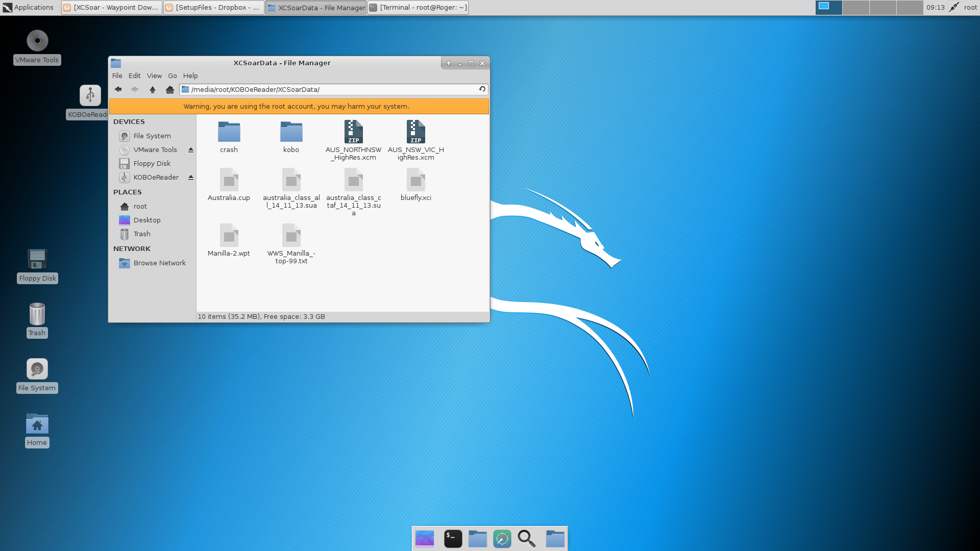Open the View menu
Viewport: 980px width, 551px height.
click(154, 76)
